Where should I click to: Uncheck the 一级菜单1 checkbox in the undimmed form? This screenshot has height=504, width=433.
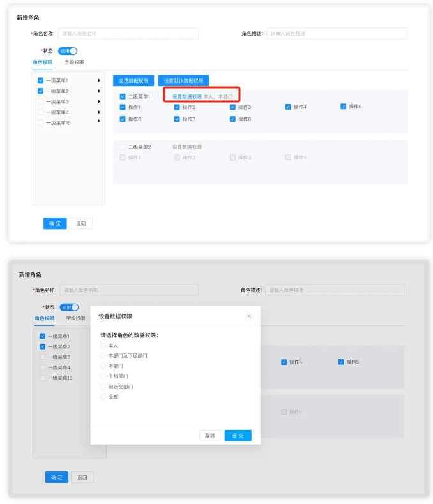[x=40, y=80]
